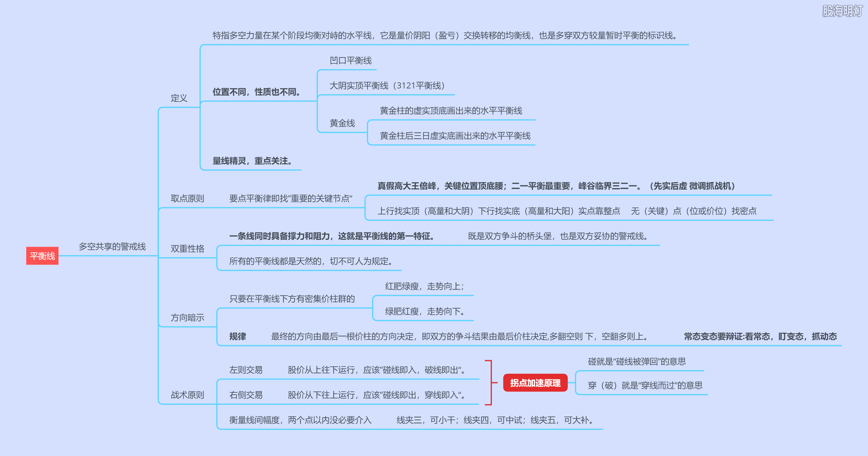Select 红肥绿瘦，走势向上；
Viewport: 868px width, 456px height.
(425, 286)
